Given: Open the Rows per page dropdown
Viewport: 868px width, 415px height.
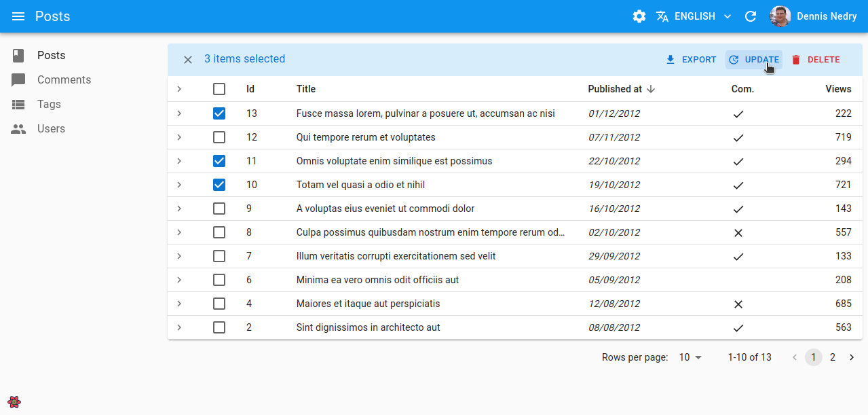Looking at the screenshot, I should click(x=690, y=357).
